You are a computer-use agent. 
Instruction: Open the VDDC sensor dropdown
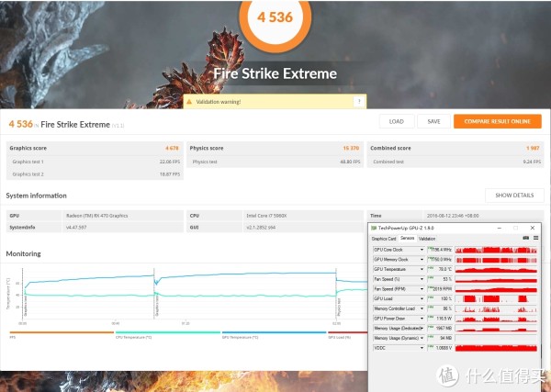point(422,348)
